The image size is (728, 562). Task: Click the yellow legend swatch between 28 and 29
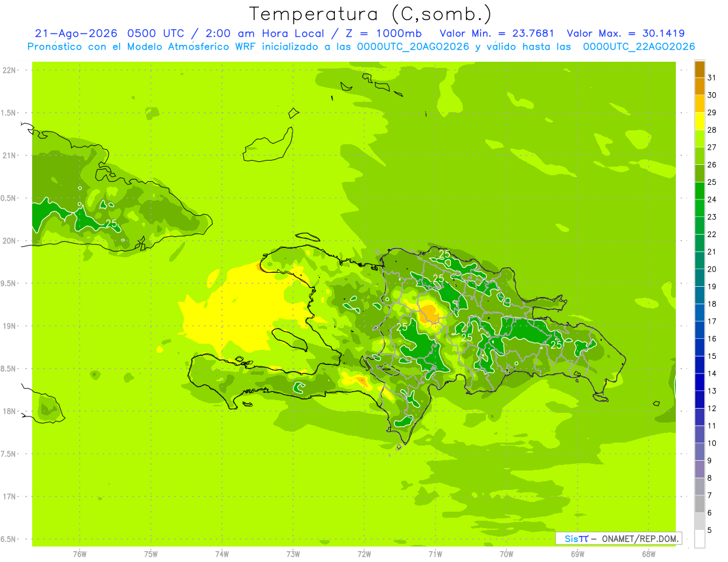coord(699,121)
